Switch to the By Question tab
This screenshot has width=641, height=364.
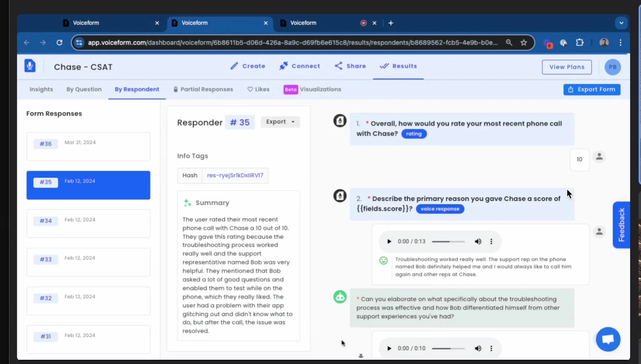click(x=84, y=89)
